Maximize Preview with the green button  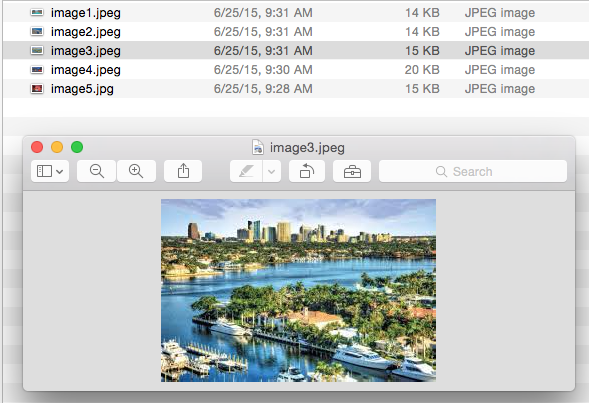pyautogui.click(x=77, y=147)
